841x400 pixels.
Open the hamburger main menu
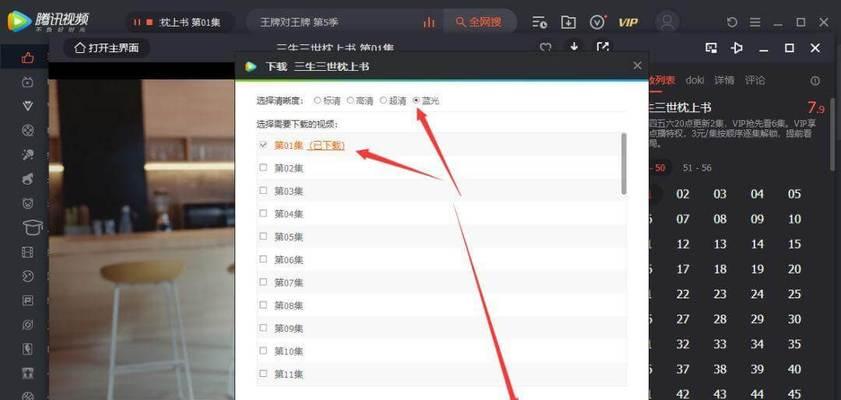click(755, 23)
